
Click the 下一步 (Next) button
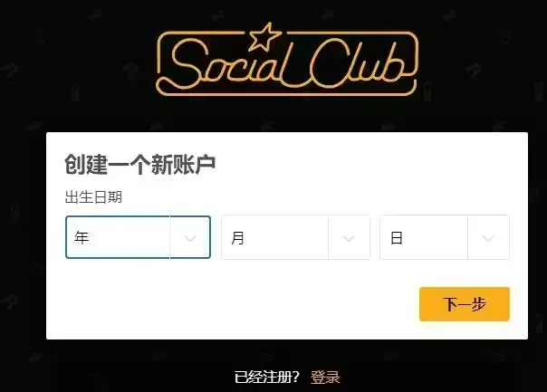(x=465, y=304)
